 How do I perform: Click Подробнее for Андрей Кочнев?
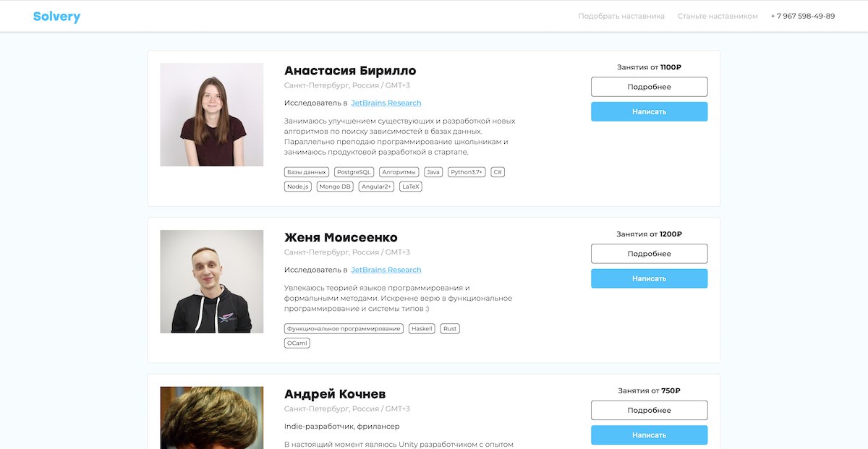649,410
